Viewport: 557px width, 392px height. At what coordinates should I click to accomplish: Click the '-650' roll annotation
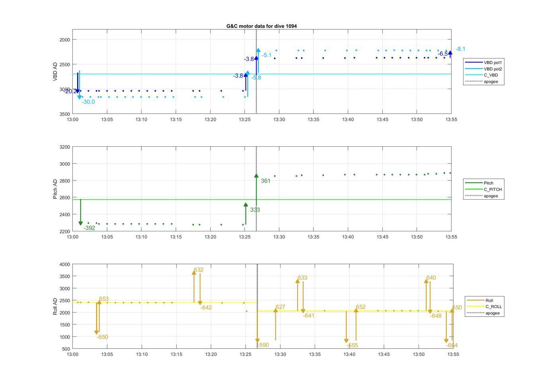[102, 337]
